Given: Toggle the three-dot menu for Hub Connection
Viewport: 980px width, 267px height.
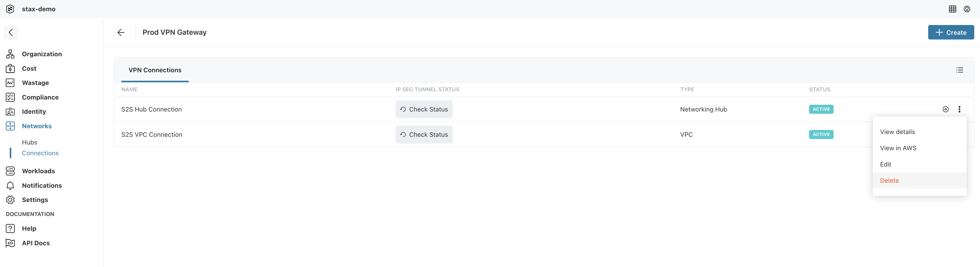Looking at the screenshot, I should pyautogui.click(x=959, y=109).
